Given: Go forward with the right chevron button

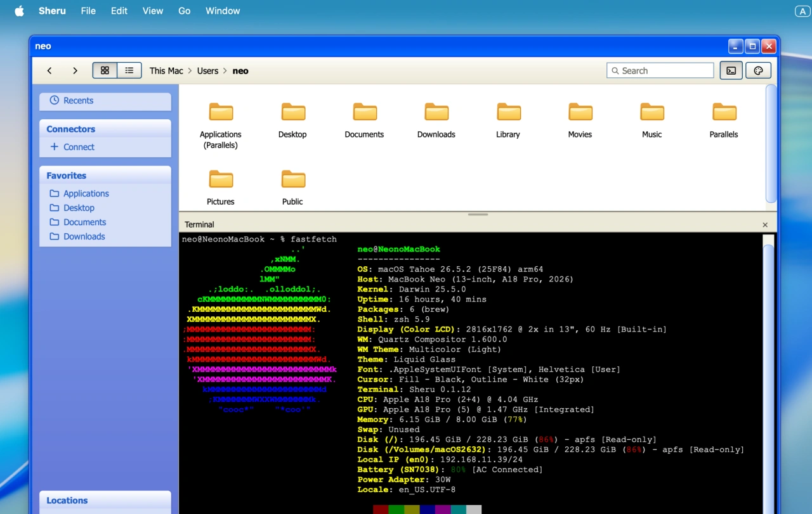Looking at the screenshot, I should (75, 71).
